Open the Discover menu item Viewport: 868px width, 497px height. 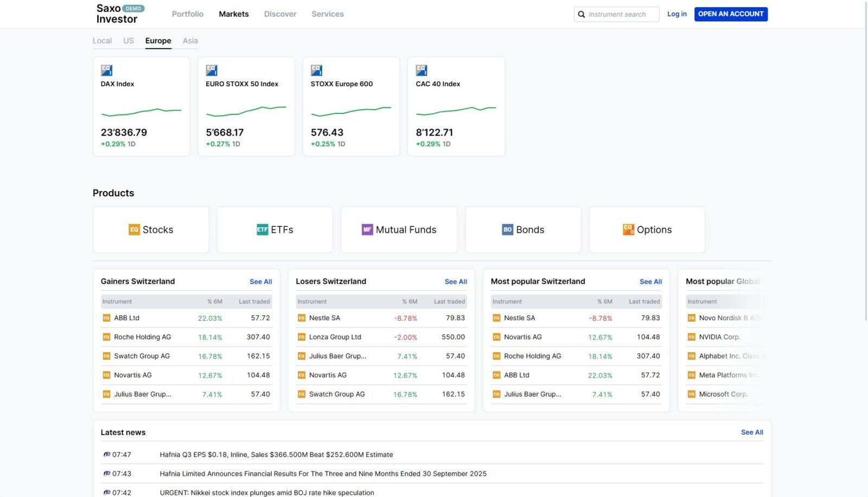pyautogui.click(x=280, y=14)
